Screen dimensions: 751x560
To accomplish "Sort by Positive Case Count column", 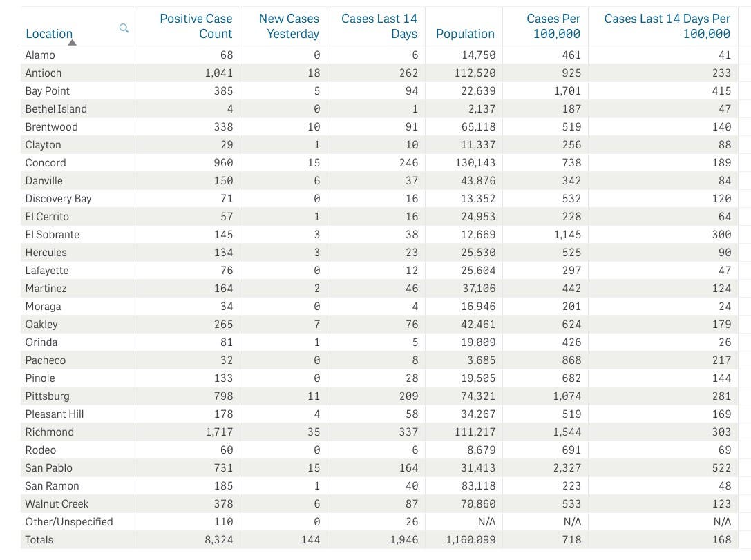I will point(196,26).
